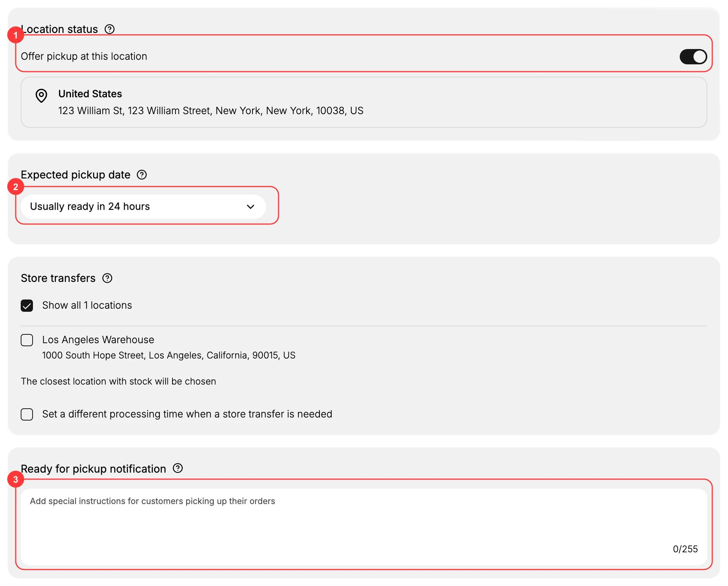Click the Ready for pickup notification heading
The width and height of the screenshot is (728, 586).
coord(93,469)
